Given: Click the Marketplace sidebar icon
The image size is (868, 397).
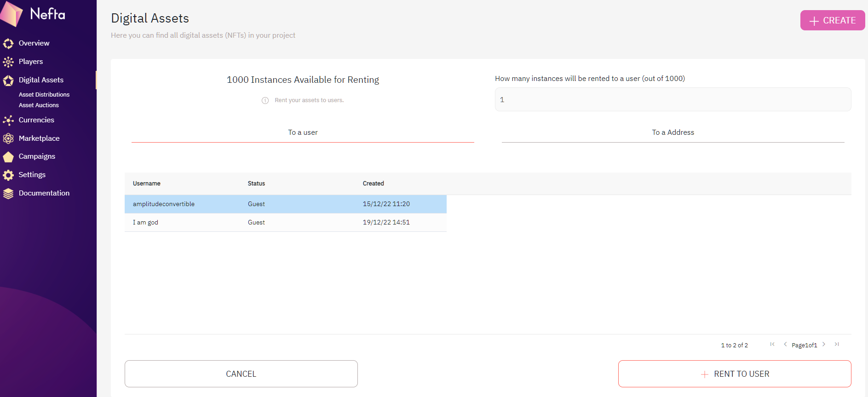Looking at the screenshot, I should (8, 138).
